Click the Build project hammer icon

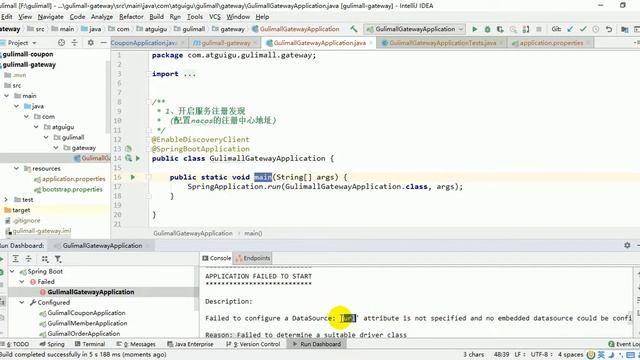(353, 29)
